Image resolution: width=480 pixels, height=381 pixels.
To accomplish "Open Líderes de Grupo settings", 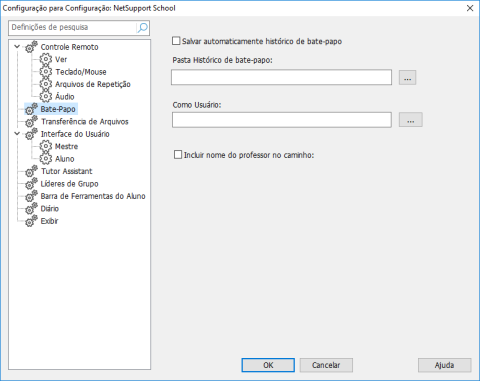I will click(x=69, y=184).
